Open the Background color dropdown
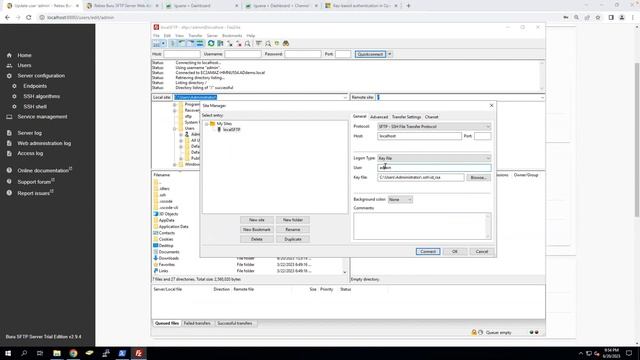 point(400,200)
